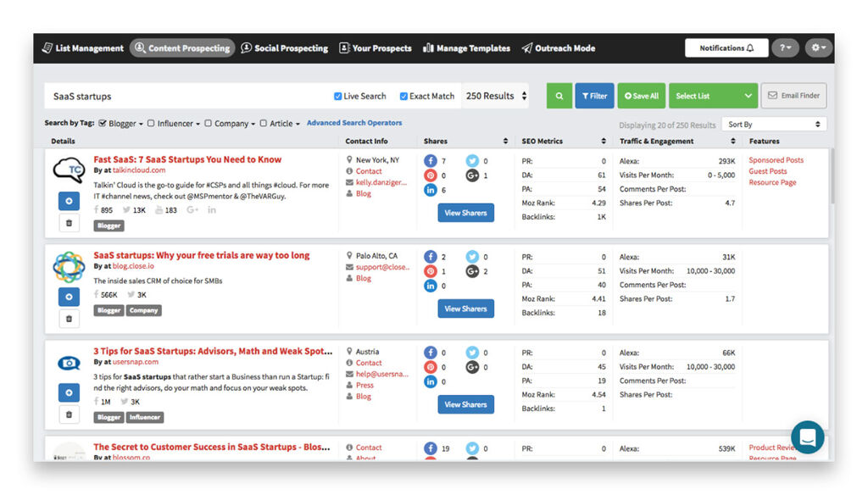
Task: Open Fast SaaS: 7 SaaS Startups article
Action: 187,159
